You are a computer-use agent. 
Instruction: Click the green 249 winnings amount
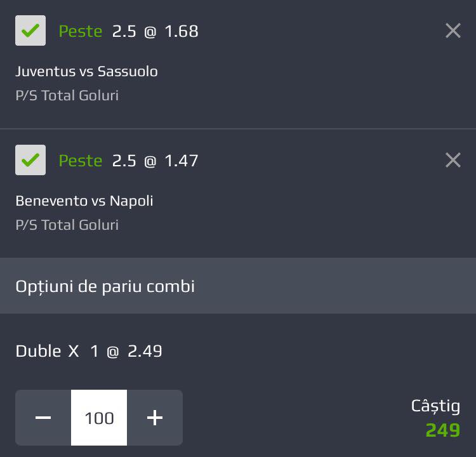pyautogui.click(x=443, y=430)
